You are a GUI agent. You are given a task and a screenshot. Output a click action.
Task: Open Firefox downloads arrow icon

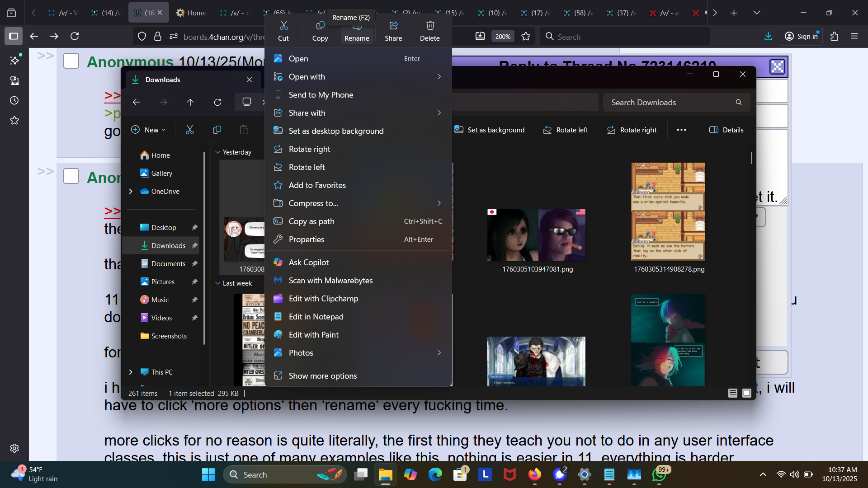[x=768, y=37]
